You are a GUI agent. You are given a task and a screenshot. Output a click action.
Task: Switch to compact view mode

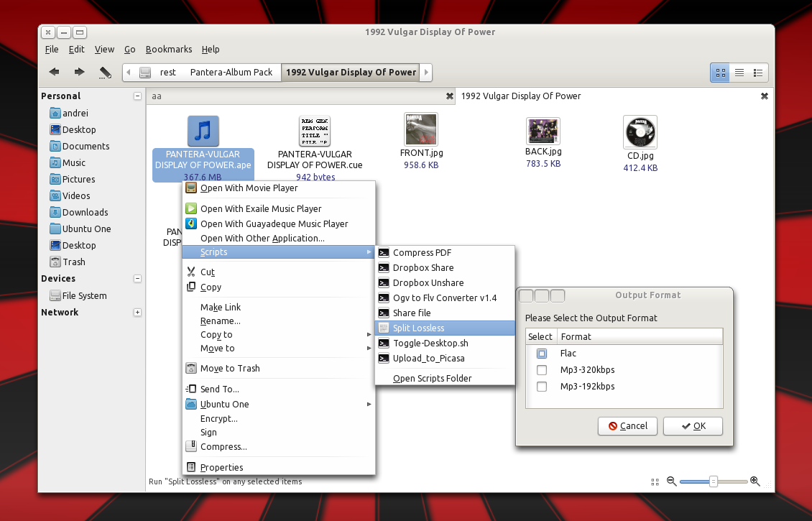coord(758,73)
